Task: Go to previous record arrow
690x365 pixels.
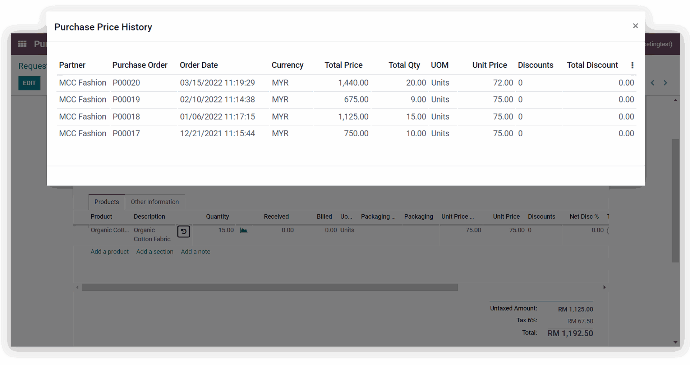Action: [x=653, y=83]
